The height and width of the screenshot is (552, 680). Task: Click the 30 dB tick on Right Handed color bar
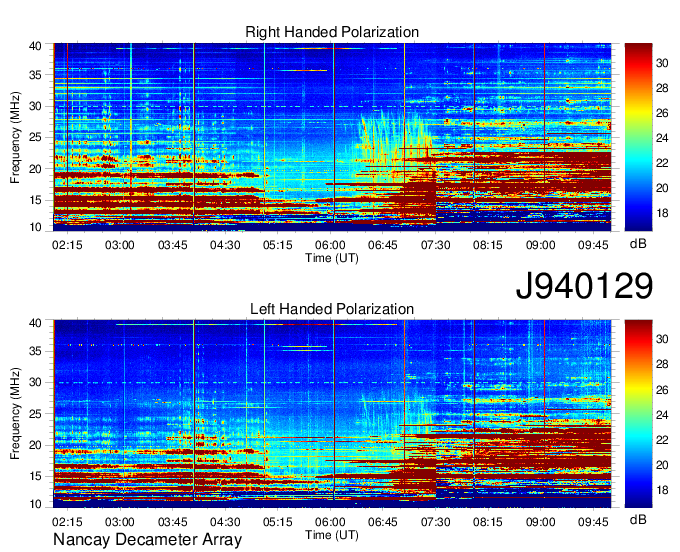(x=662, y=63)
